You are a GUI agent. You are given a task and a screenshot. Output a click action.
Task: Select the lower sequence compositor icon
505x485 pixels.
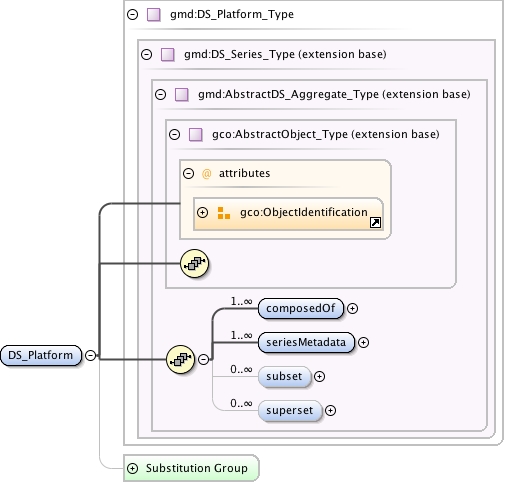coord(180,359)
